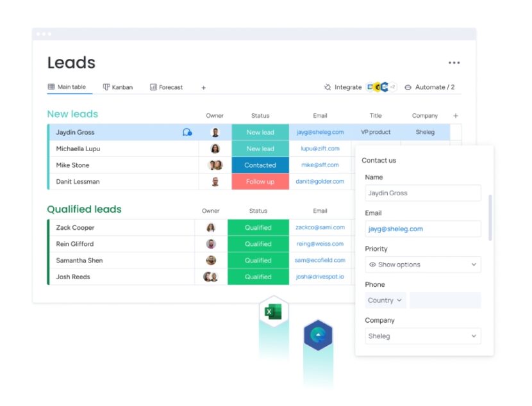Image resolution: width=532 pixels, height=406 pixels.
Task: Click Zack Cooper's owner avatar
Action: tap(212, 227)
